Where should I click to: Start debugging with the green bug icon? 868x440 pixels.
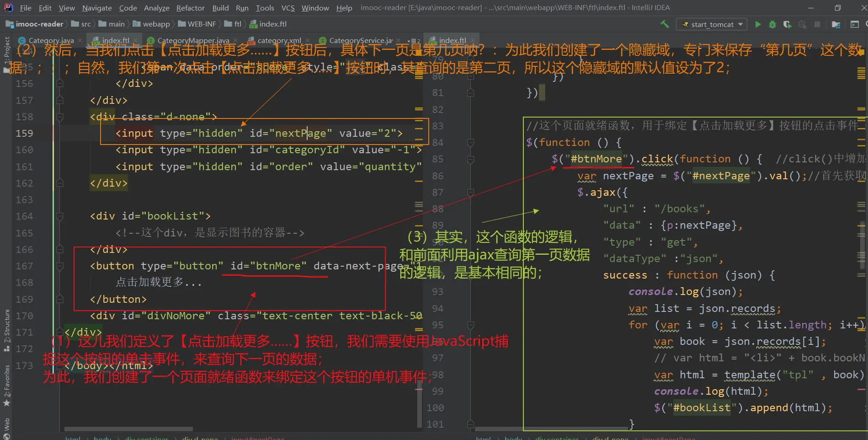(772, 24)
